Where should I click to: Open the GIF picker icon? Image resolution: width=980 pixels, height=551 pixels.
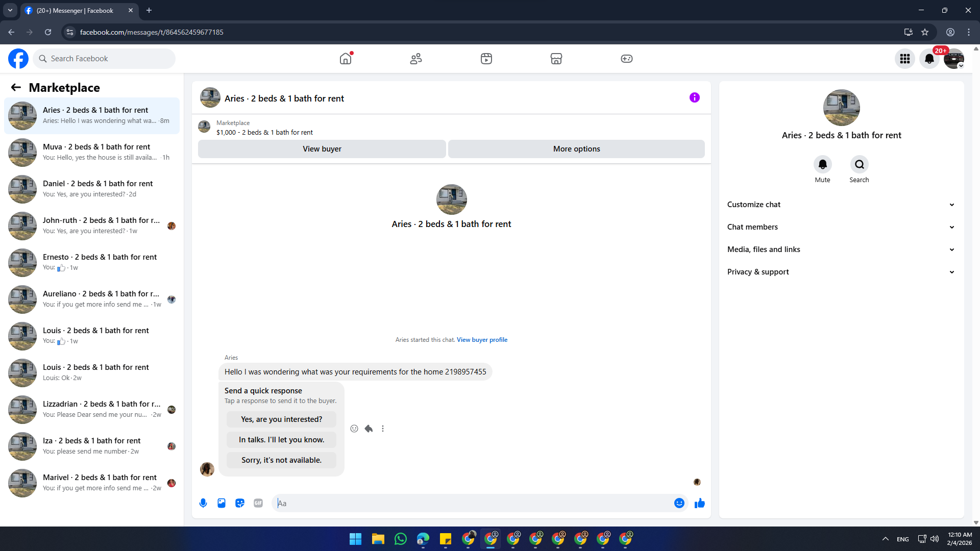tap(258, 503)
